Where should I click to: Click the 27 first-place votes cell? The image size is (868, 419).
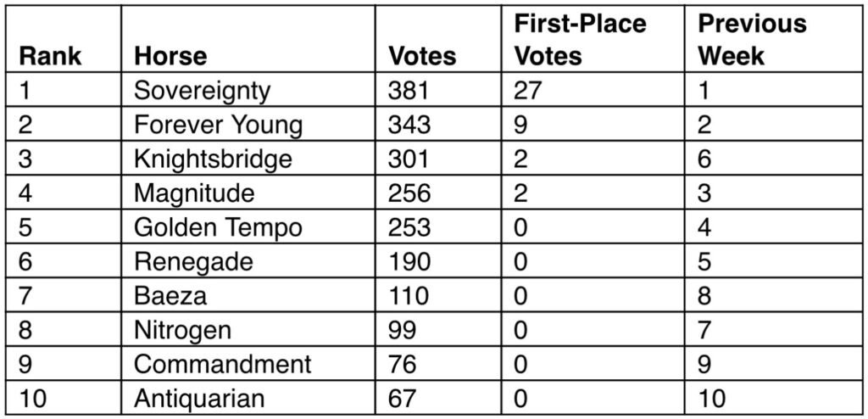coord(593,90)
